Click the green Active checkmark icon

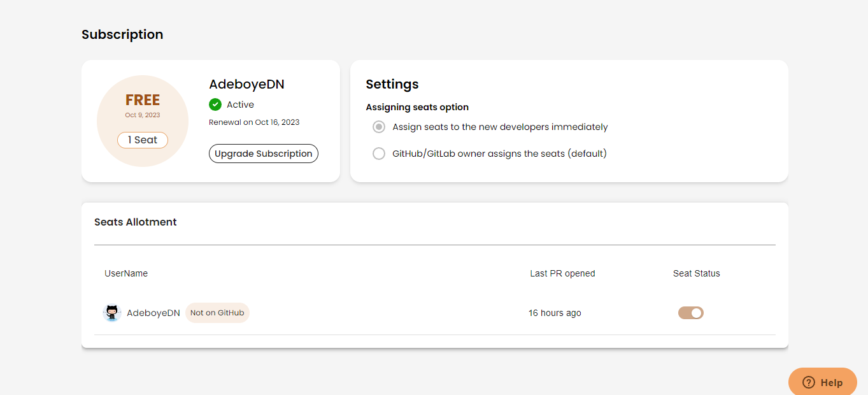click(215, 104)
